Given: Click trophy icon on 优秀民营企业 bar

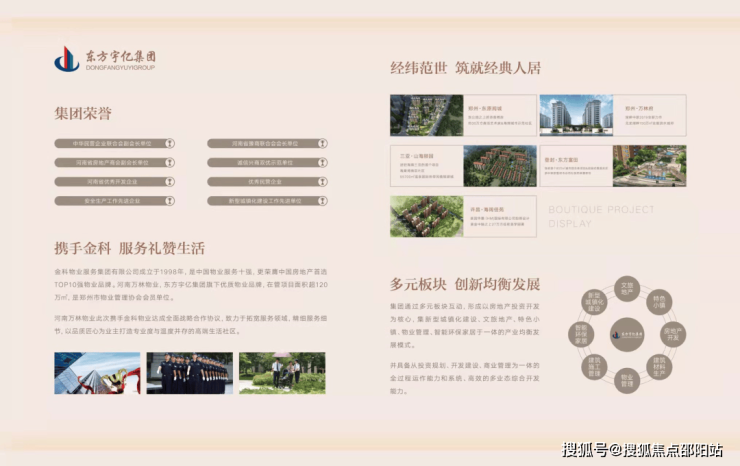Looking at the screenshot, I should coord(323,182).
